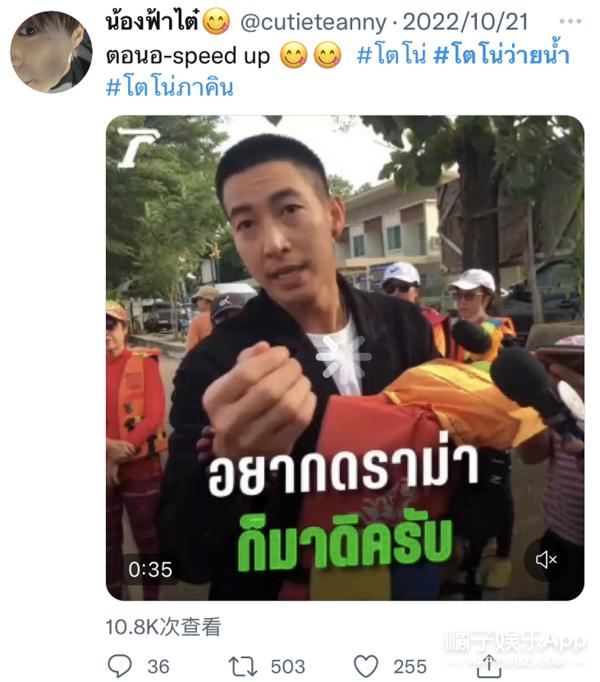Screen dimensions: 600x682
Task: Open the user's profile avatar
Action: click(51, 52)
